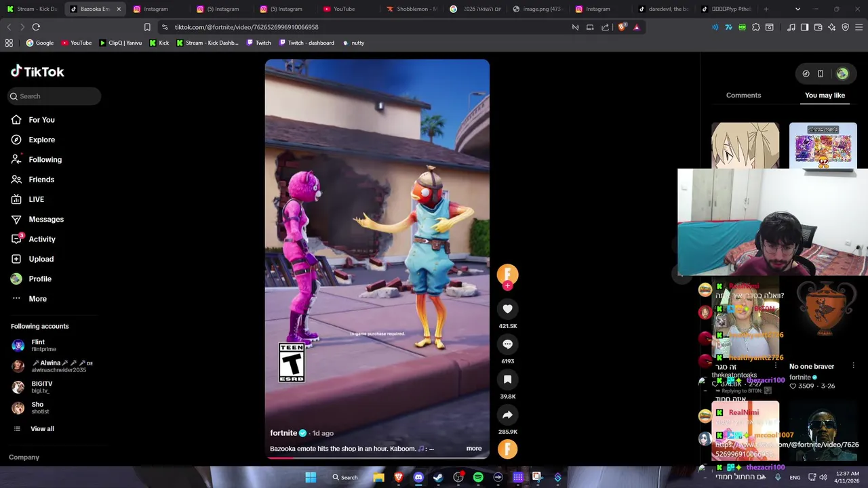
Task: Switch to daredevil TikTok tab
Action: (x=665, y=9)
